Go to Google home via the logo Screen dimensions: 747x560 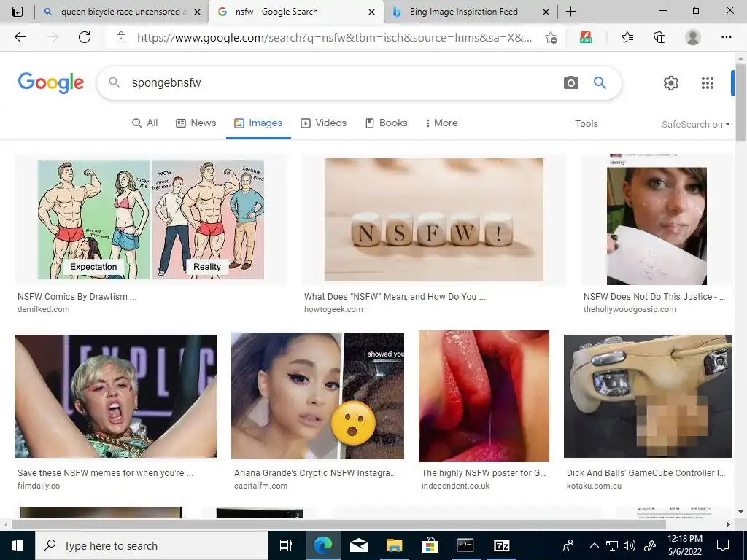(51, 83)
